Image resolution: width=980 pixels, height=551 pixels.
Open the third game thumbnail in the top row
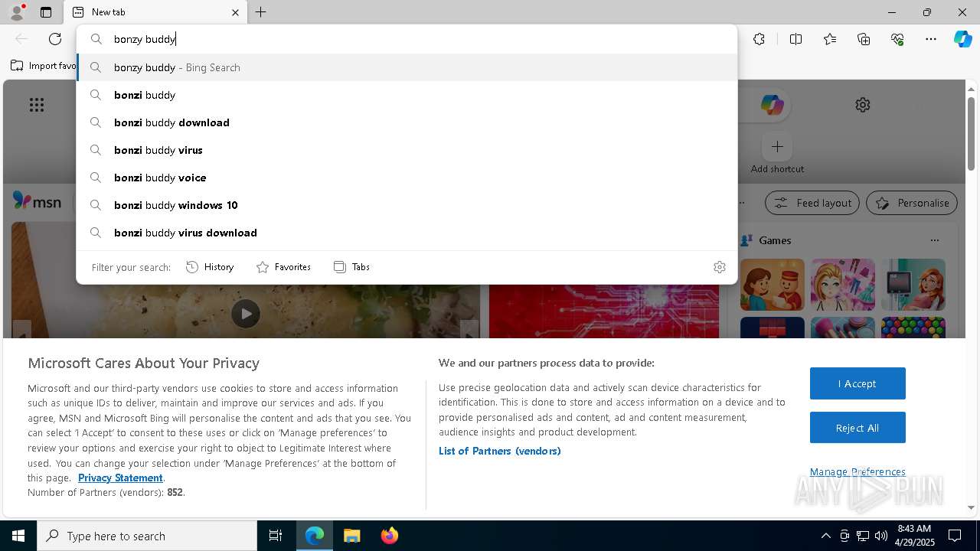pyautogui.click(x=913, y=285)
